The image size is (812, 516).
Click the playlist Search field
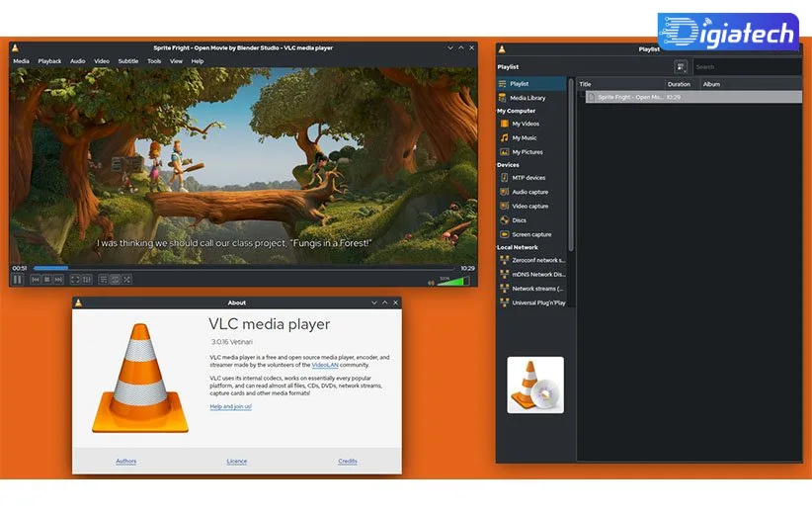[747, 67]
